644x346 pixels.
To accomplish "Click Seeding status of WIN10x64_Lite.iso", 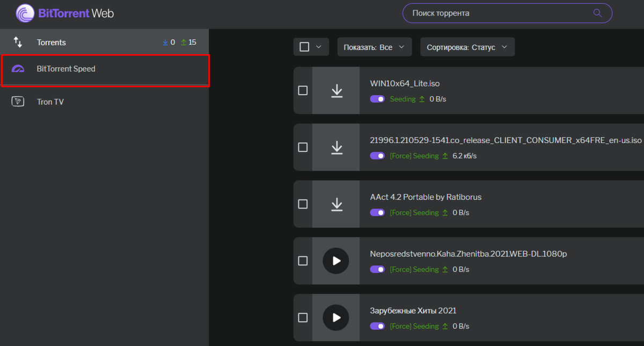I will [403, 99].
